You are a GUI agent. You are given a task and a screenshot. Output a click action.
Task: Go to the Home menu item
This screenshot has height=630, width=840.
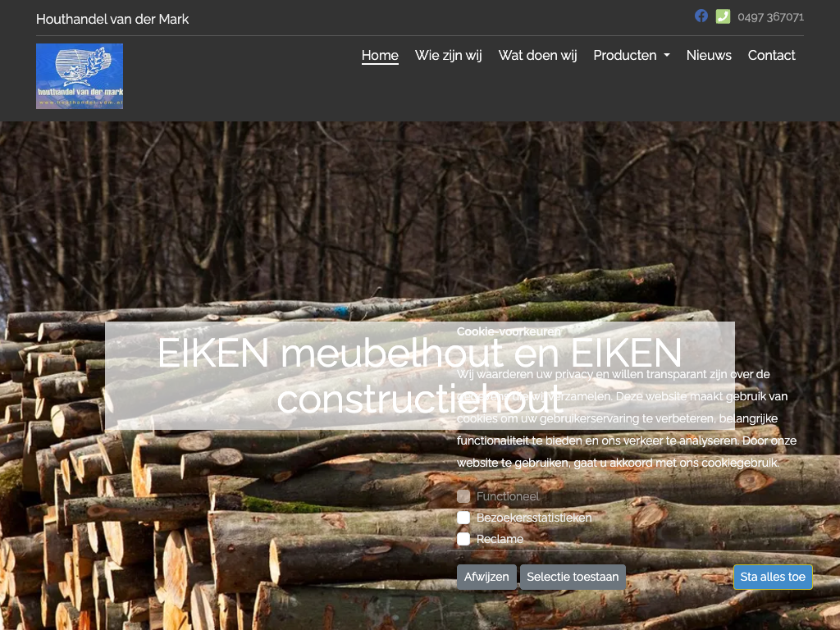[380, 56]
